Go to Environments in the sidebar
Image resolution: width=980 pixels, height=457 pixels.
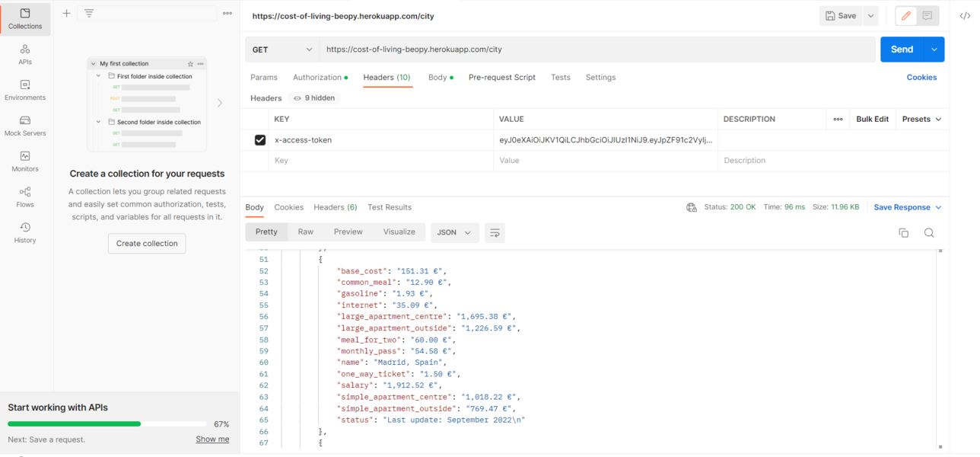pos(25,90)
